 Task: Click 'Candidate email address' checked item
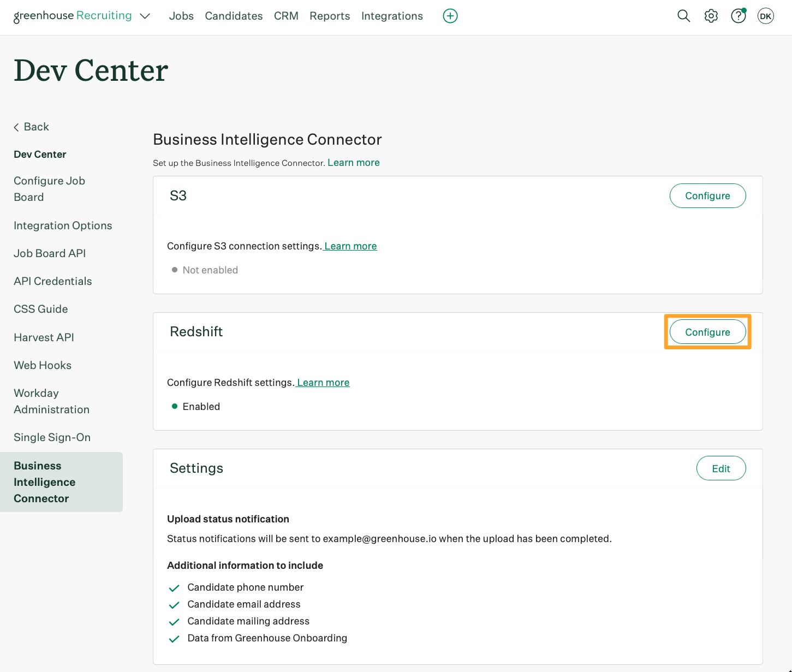(x=244, y=604)
